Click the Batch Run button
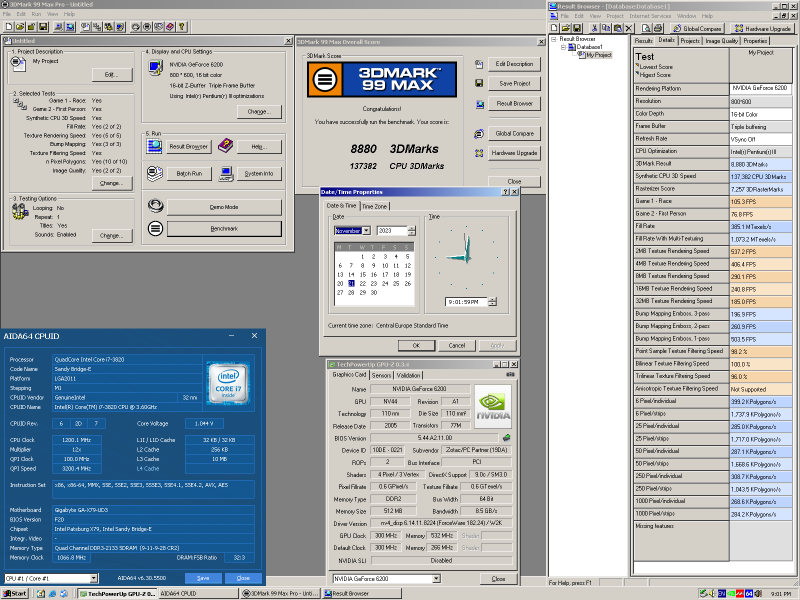This screenshot has width=800, height=600. [189, 173]
